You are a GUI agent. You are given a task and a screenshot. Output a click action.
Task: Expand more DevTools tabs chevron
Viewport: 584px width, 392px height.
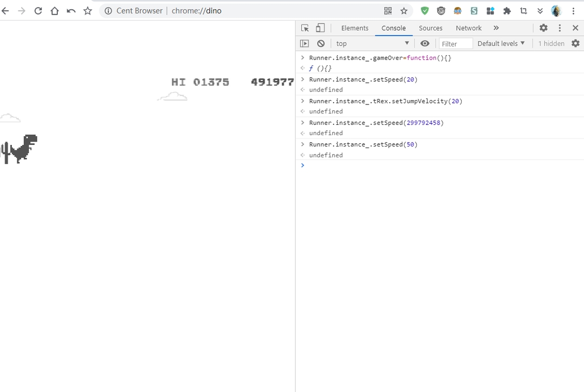coord(496,28)
